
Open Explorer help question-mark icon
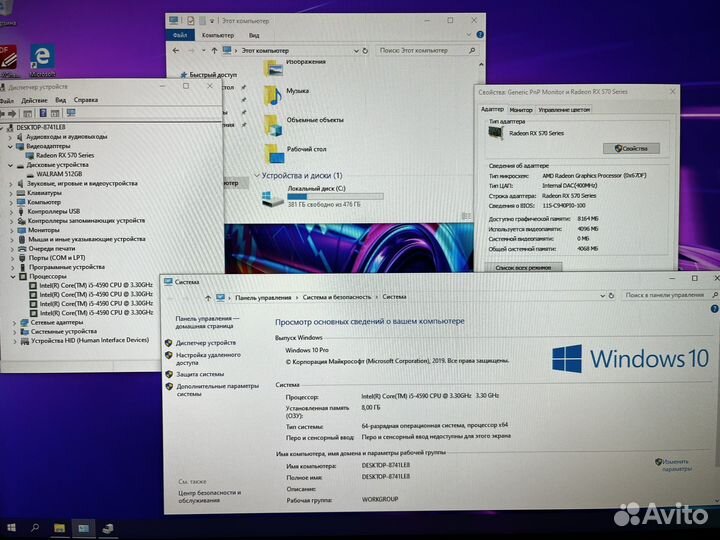click(480, 34)
